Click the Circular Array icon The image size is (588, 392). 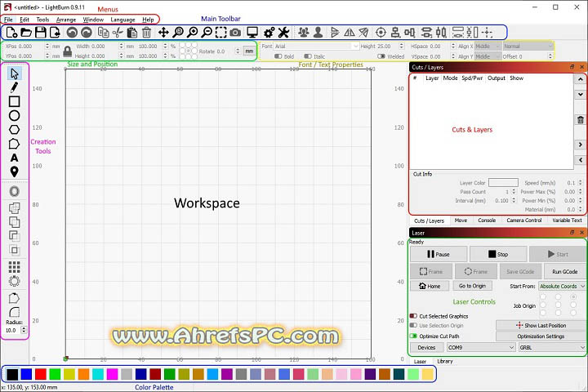tap(14, 281)
